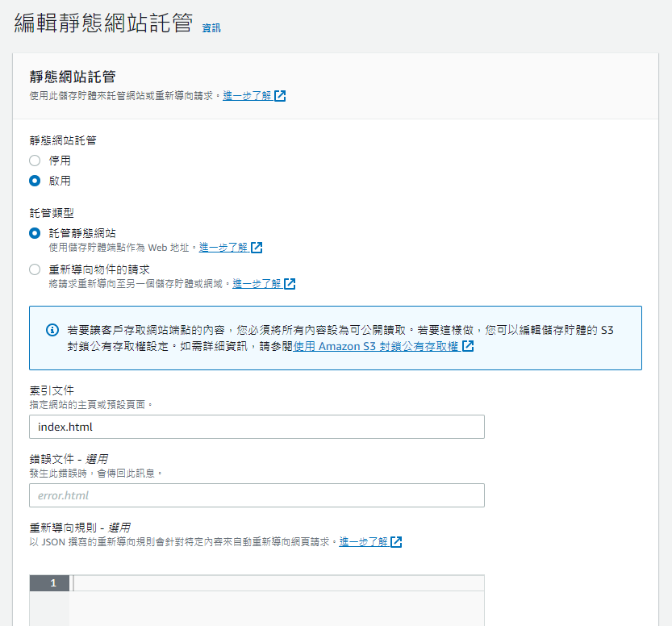Choose 託管靜態網站 hosting type
The image size is (672, 626).
35,233
